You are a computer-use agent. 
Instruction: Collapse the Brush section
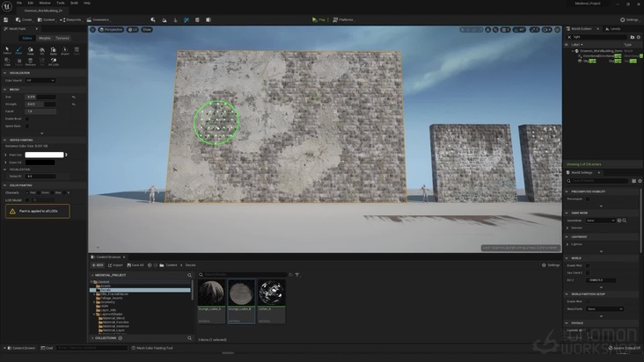point(5,90)
